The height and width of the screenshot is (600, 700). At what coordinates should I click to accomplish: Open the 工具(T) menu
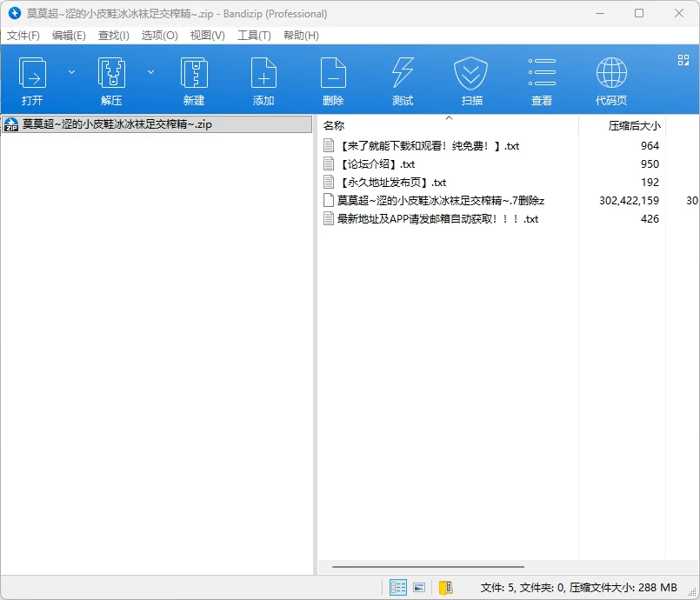pyautogui.click(x=254, y=36)
